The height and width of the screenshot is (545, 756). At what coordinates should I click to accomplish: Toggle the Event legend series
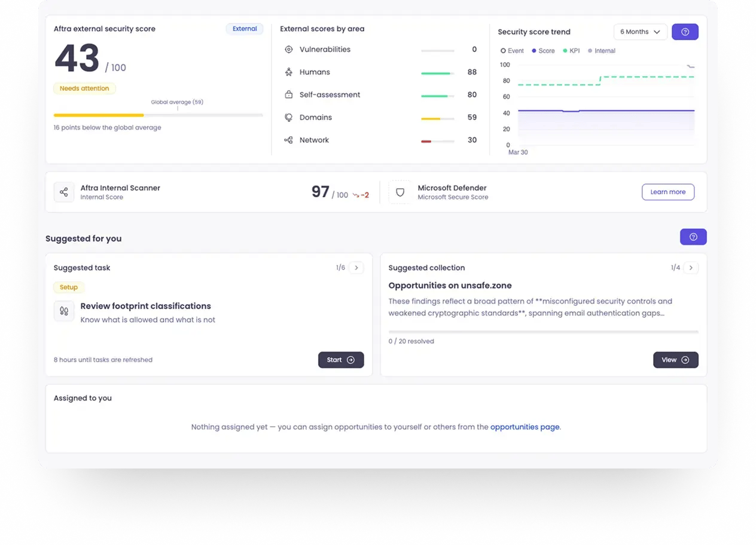(512, 51)
